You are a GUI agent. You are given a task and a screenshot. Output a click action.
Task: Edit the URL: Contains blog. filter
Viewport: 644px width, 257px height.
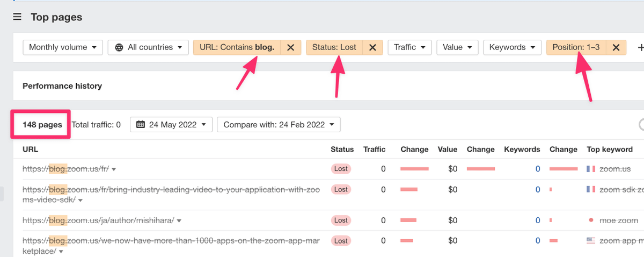point(237,47)
